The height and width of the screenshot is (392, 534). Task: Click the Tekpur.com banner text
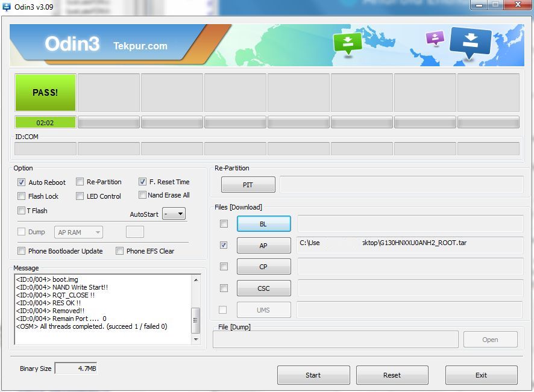pos(140,46)
